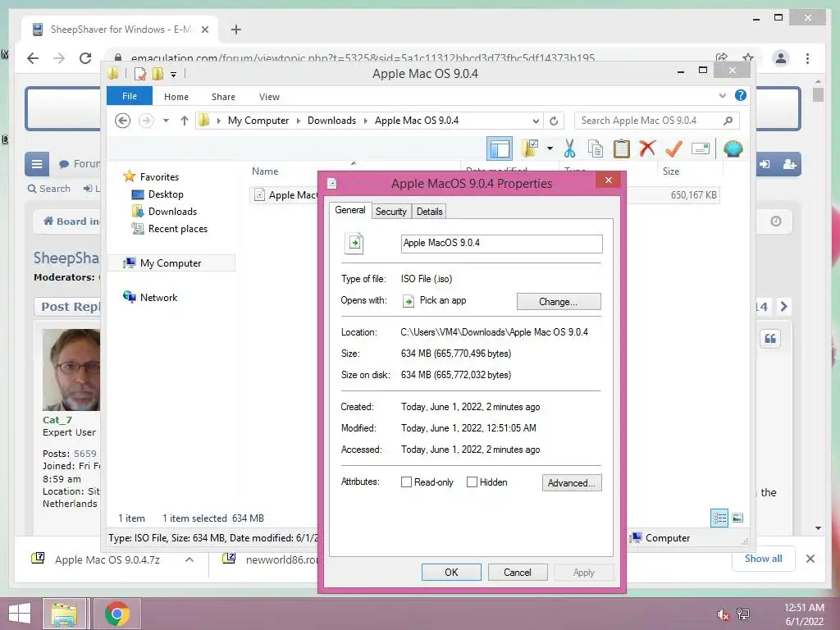
Task: Open recent locations dropdown arrow
Action: click(166, 121)
